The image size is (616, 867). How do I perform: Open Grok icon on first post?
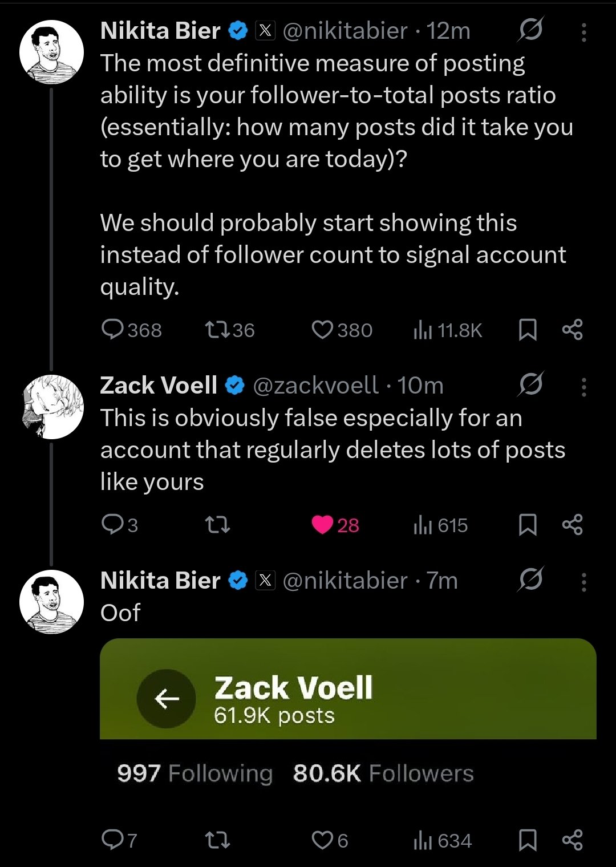[x=530, y=30]
